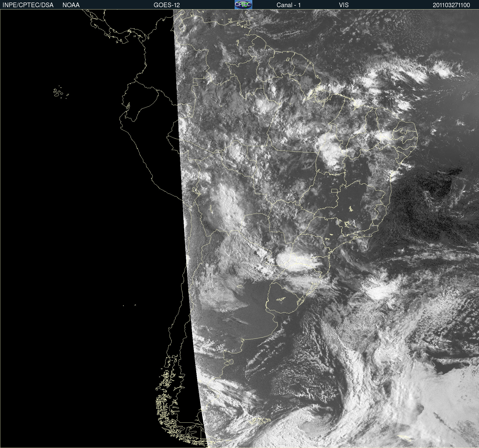
Task: Click the 201103271100 timestamp
Action: click(x=451, y=5)
